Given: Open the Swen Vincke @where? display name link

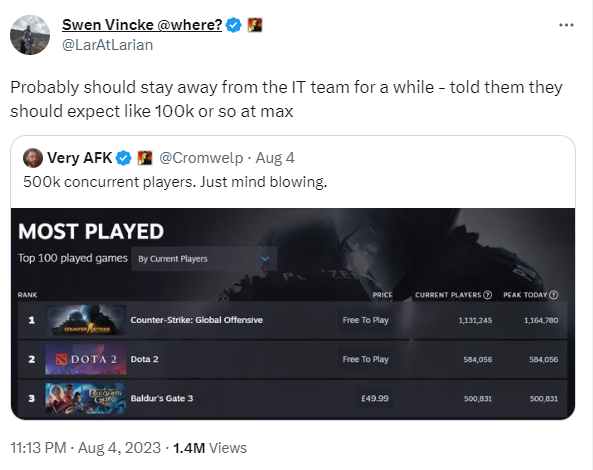Looking at the screenshot, I should (142, 25).
